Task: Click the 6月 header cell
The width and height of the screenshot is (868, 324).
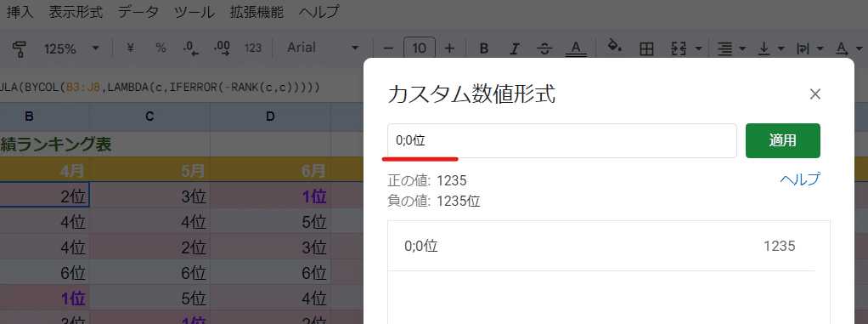Action: point(270,169)
